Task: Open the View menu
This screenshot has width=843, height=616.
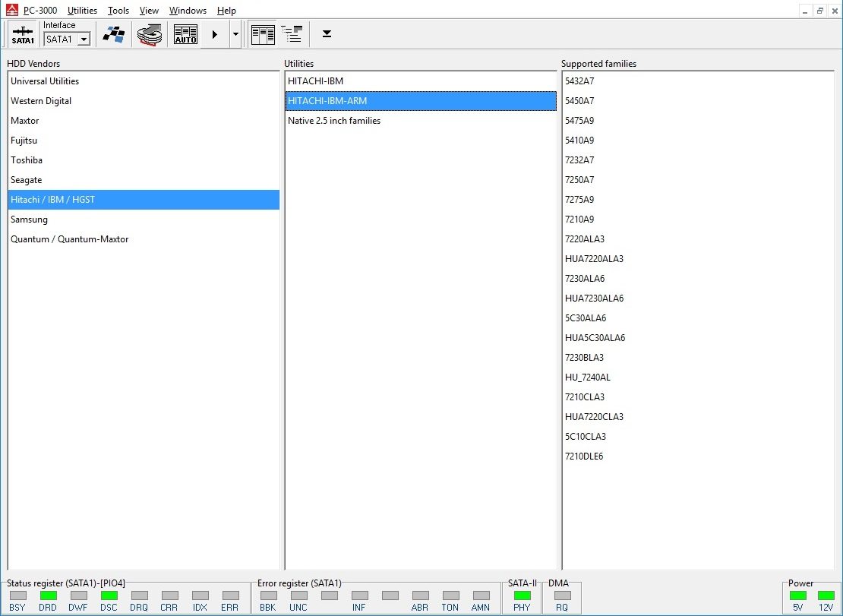Action: [x=149, y=10]
